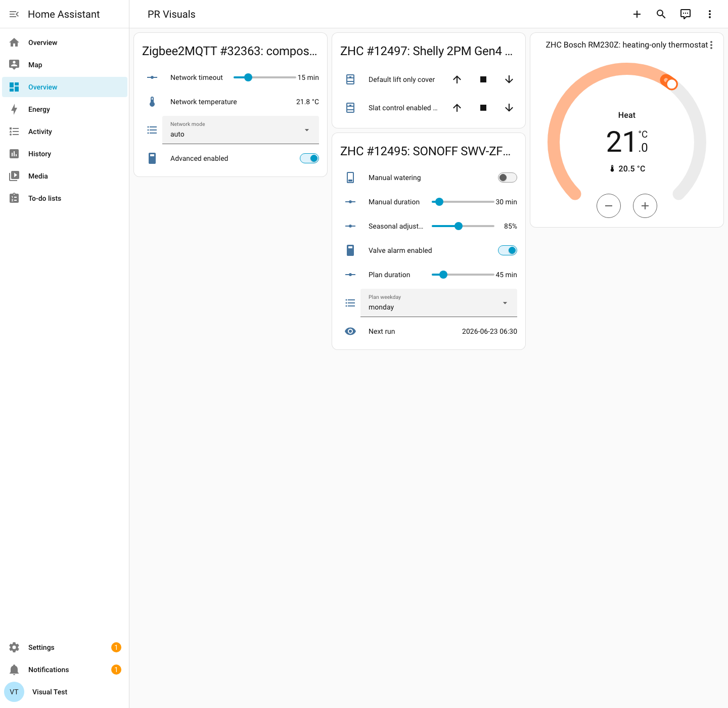Click the Plan duration slider handle

(x=443, y=275)
